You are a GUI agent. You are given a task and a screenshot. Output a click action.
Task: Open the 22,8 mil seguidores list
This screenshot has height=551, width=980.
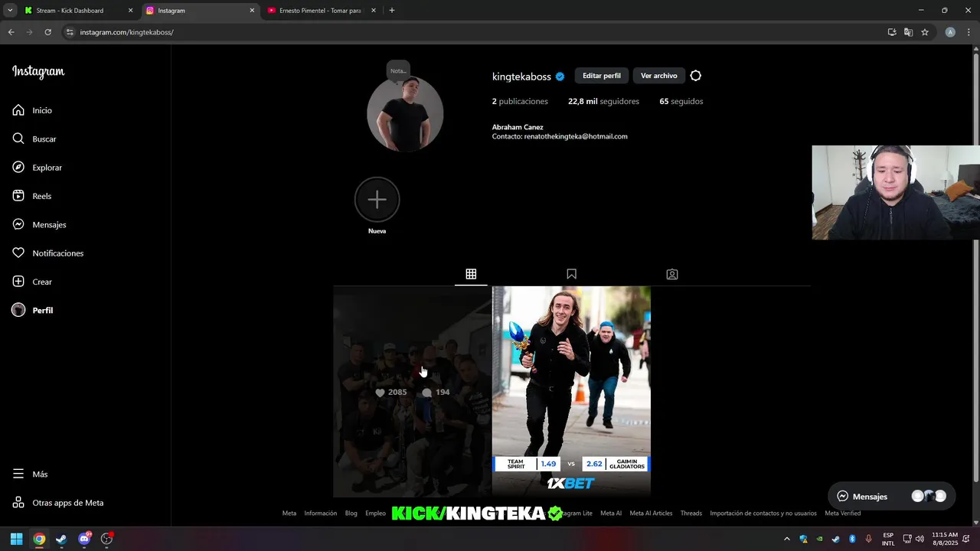603,101
